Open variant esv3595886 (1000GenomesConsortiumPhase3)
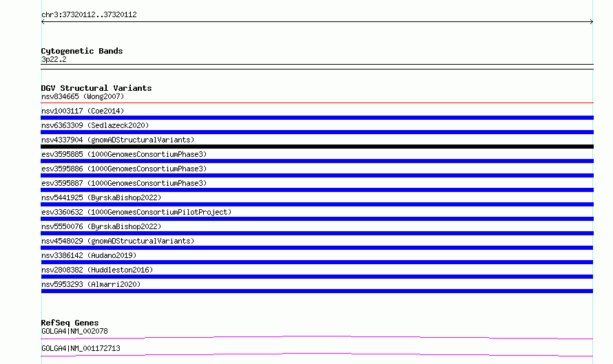The height and width of the screenshot is (364, 613). pos(124,169)
